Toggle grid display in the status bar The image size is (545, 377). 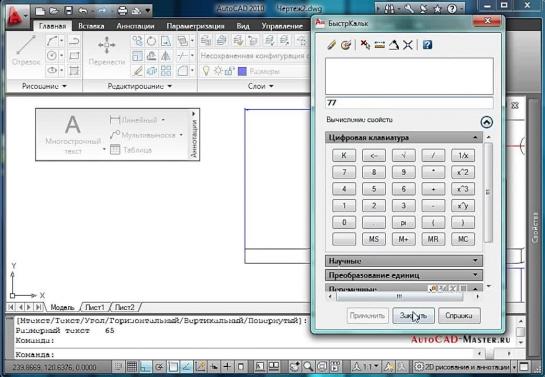pos(131,367)
